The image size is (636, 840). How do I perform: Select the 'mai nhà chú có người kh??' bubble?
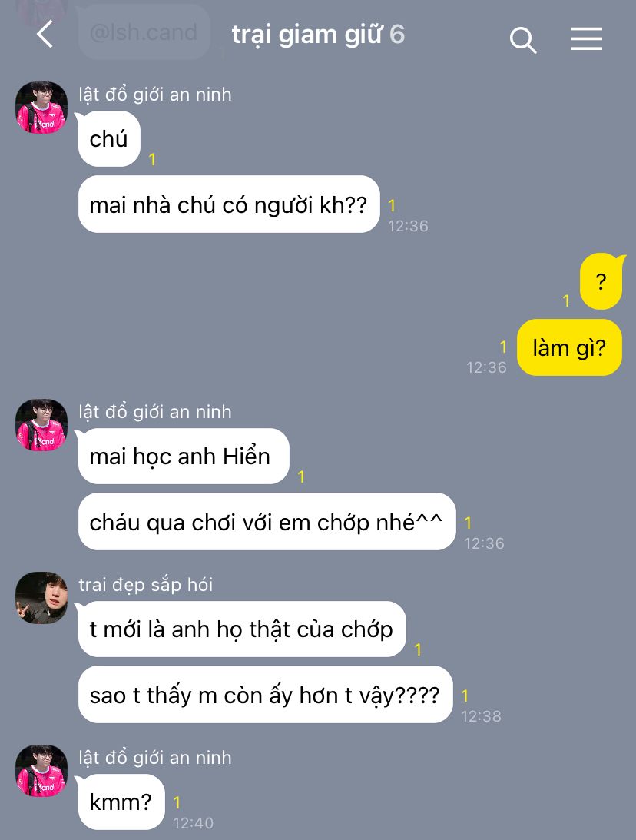coord(229,204)
